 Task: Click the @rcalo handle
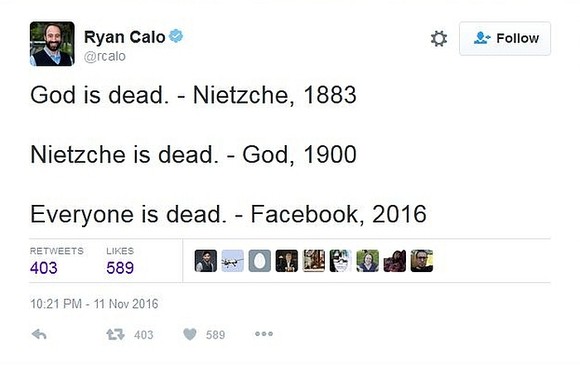coord(105,57)
